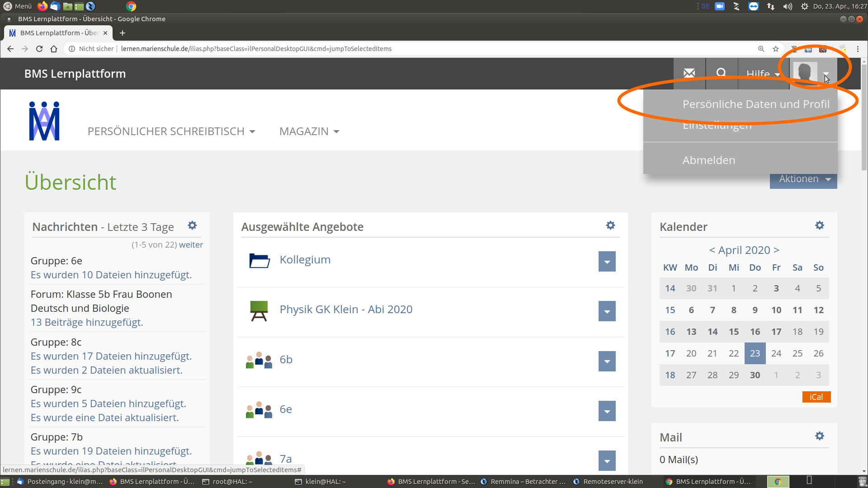
Task: Open the Persönlicher Schreibtisch menu
Action: tap(171, 131)
